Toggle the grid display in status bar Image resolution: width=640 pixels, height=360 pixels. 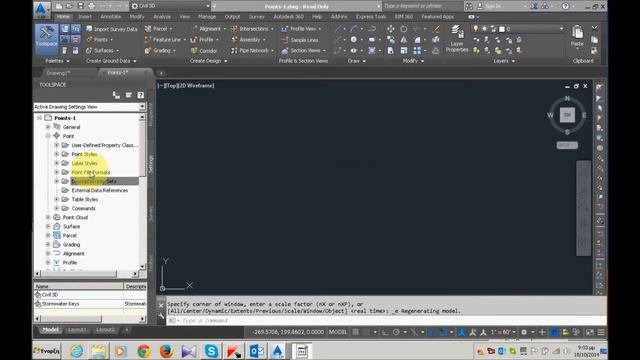point(356,332)
